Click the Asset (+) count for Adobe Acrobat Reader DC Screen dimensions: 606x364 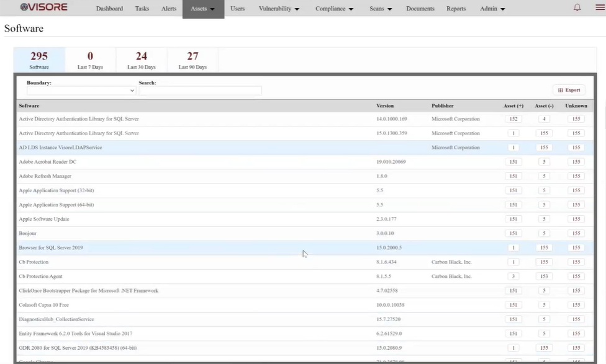click(513, 162)
